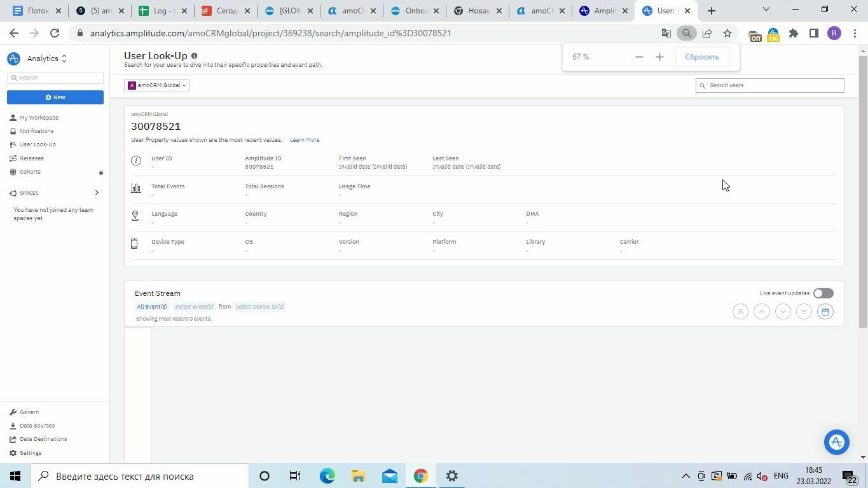The image size is (868, 488).
Task: Go back with browser back arrow
Action: coord(14,33)
